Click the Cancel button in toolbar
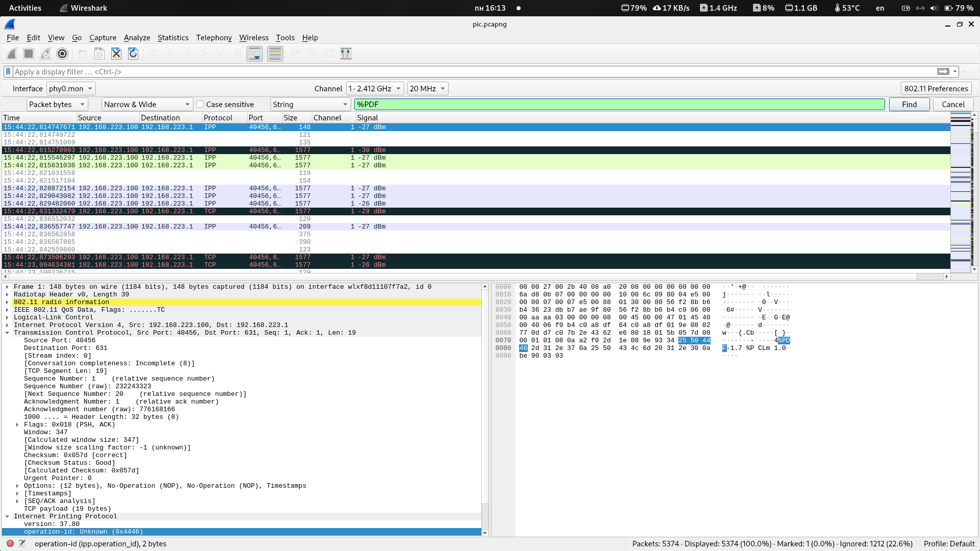The image size is (980, 551). pos(954,104)
